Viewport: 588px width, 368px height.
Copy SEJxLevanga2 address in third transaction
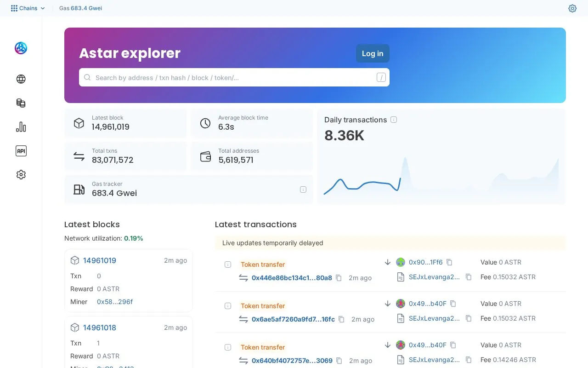coord(469,360)
